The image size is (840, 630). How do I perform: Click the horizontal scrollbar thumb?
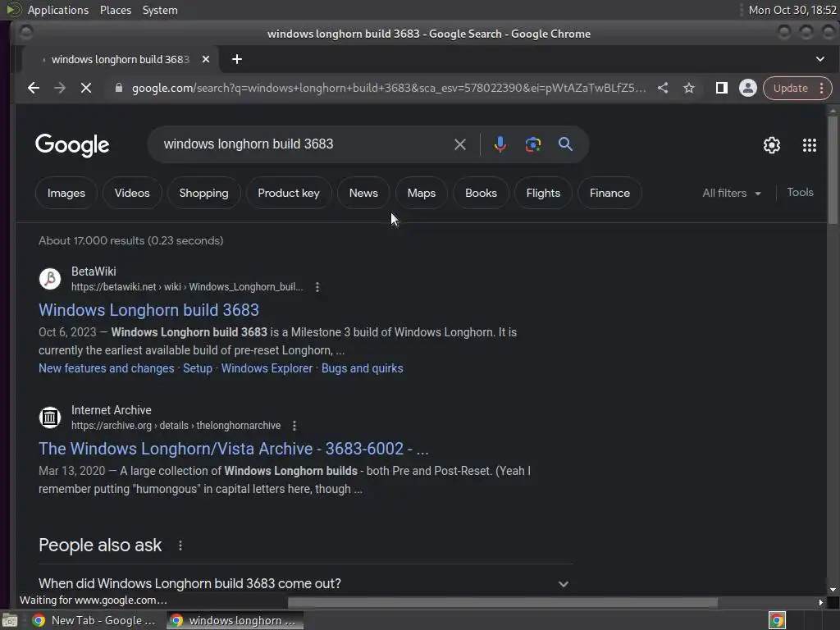coord(503,603)
